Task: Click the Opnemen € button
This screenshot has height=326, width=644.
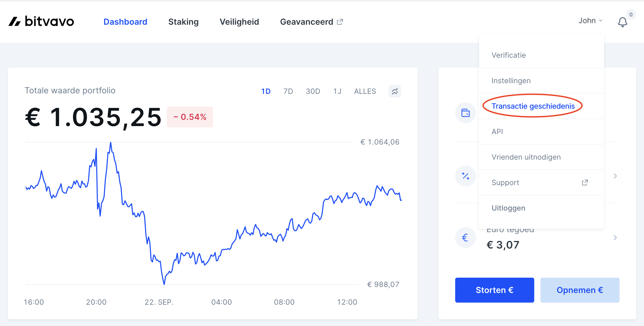Action: (580, 290)
